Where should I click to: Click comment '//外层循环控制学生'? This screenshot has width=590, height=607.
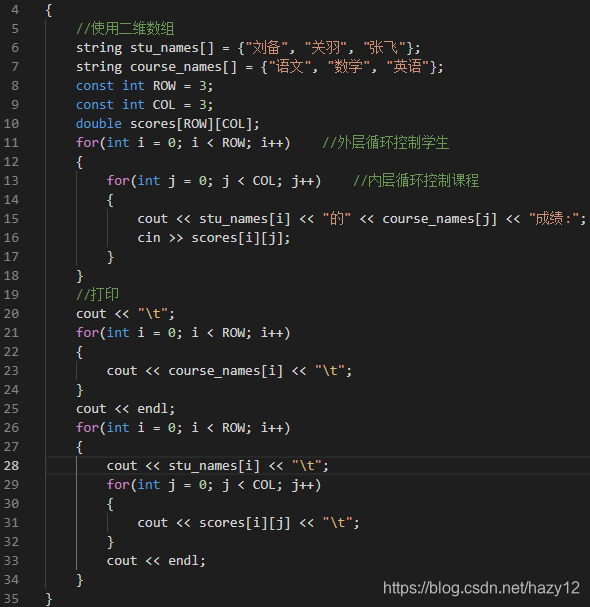(386, 143)
